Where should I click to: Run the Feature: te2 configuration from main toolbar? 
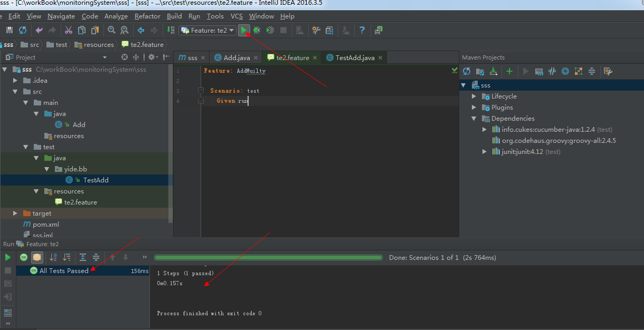point(243,31)
